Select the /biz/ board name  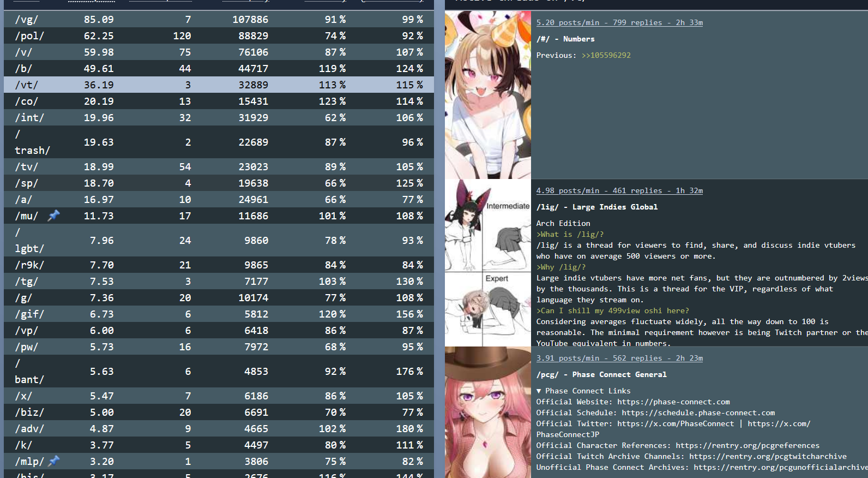pos(29,412)
